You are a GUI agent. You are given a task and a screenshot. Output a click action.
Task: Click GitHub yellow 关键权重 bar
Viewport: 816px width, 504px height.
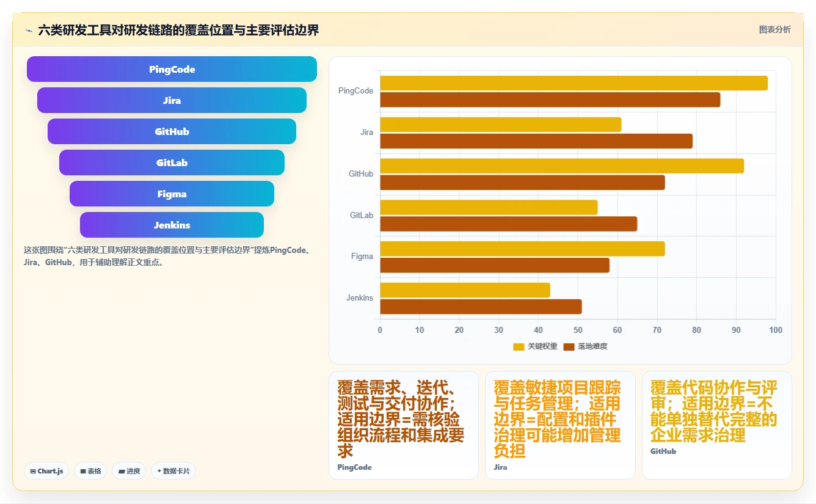[x=562, y=166]
